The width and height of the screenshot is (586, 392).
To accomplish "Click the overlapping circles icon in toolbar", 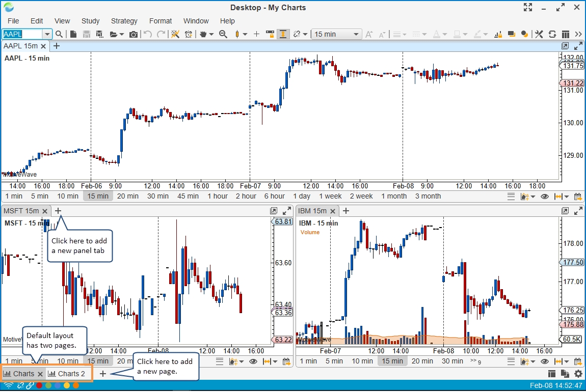I will tap(525, 34).
